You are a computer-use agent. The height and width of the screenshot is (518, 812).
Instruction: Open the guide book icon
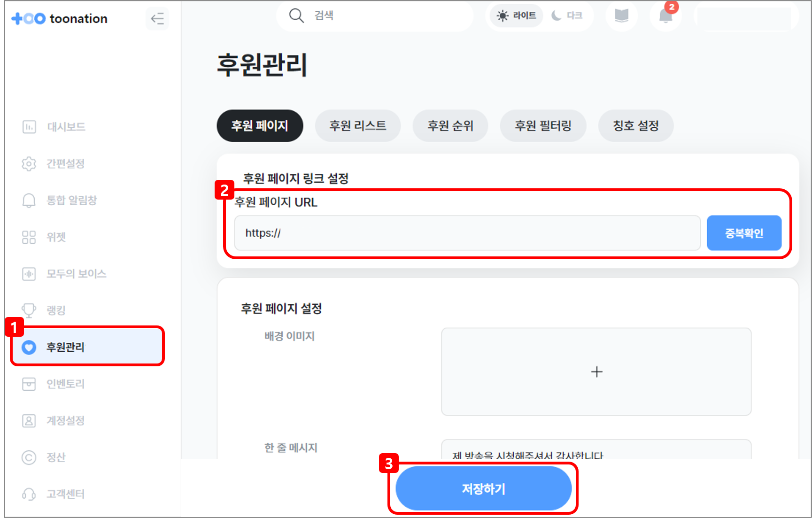(621, 16)
